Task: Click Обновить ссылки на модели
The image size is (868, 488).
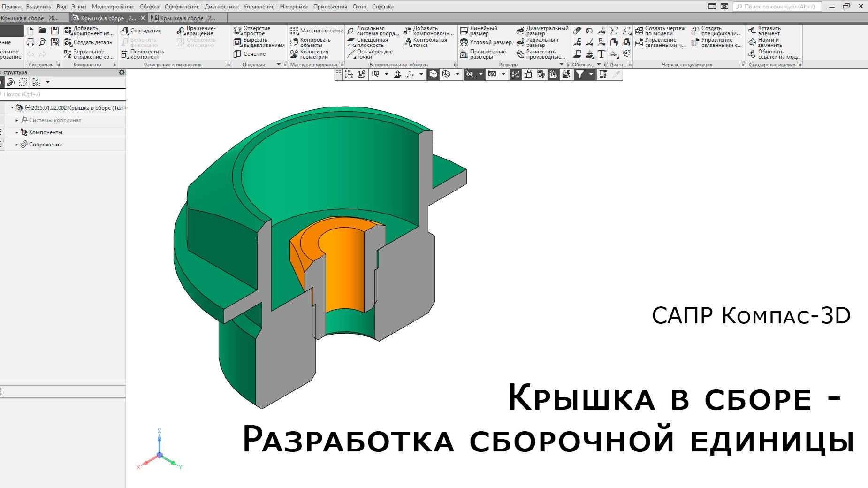Action: point(774,54)
